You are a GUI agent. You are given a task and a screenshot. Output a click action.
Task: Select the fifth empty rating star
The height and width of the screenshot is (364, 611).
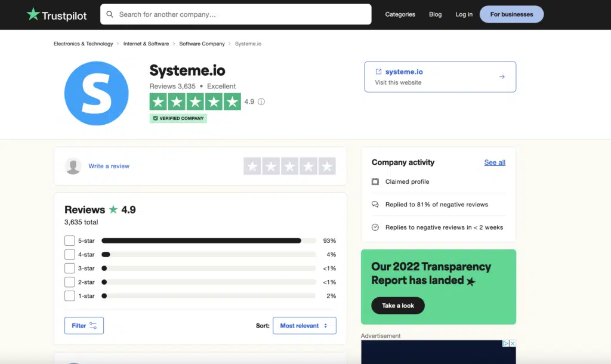click(x=327, y=166)
